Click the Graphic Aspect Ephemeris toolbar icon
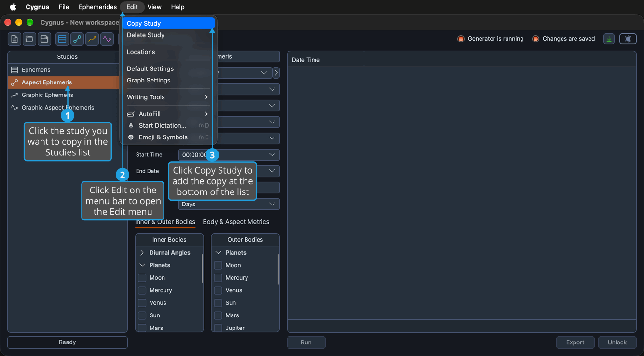The height and width of the screenshot is (356, 644). tap(107, 39)
